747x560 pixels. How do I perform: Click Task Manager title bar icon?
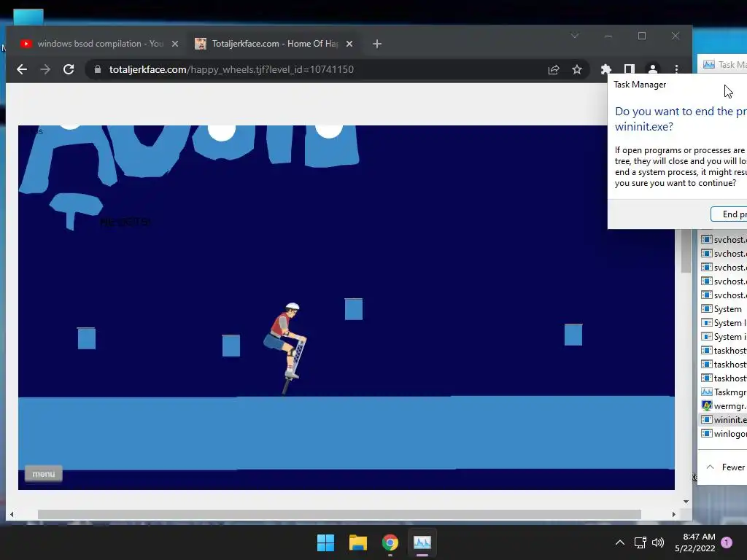point(709,64)
